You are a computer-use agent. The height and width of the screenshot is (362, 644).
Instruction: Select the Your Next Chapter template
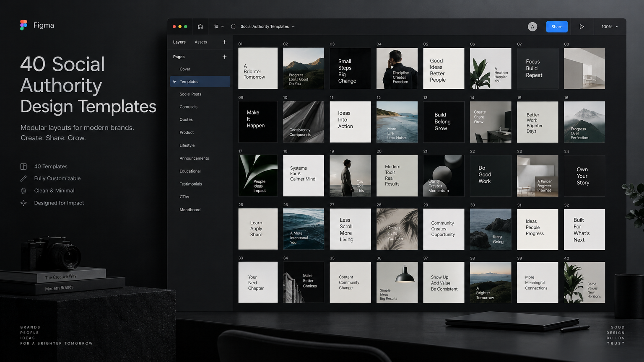coord(258,282)
